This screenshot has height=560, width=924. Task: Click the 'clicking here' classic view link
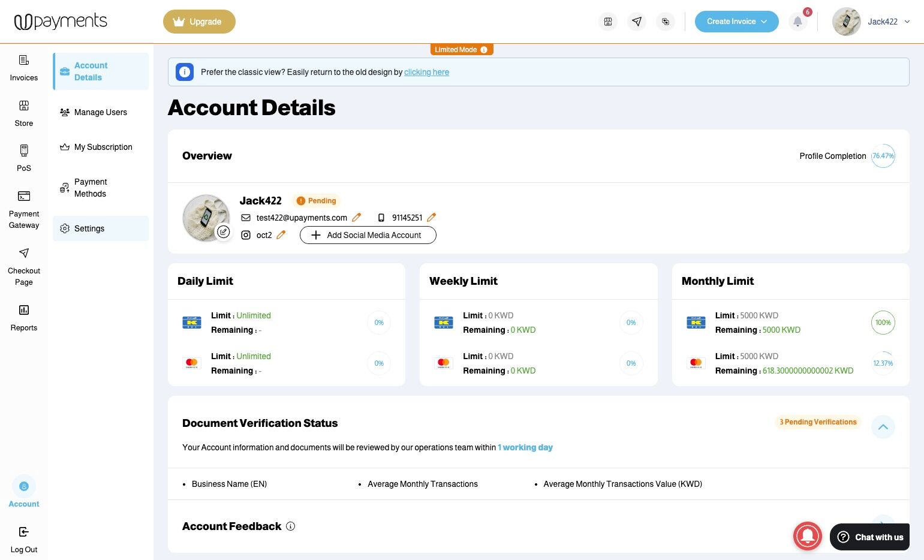tap(426, 72)
